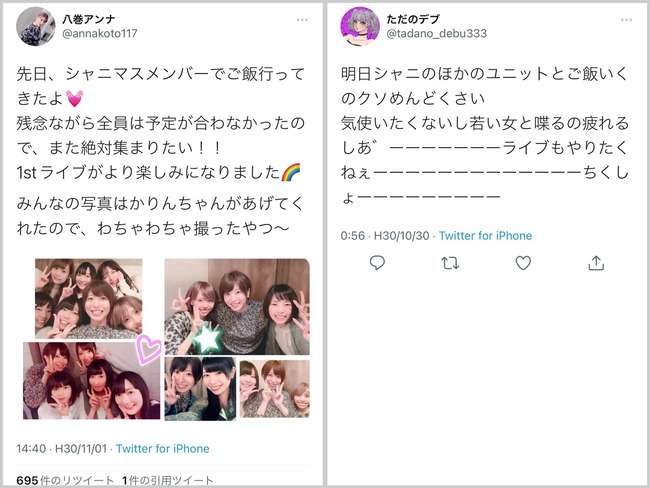Open ただのデブ profile avatar

360,26
